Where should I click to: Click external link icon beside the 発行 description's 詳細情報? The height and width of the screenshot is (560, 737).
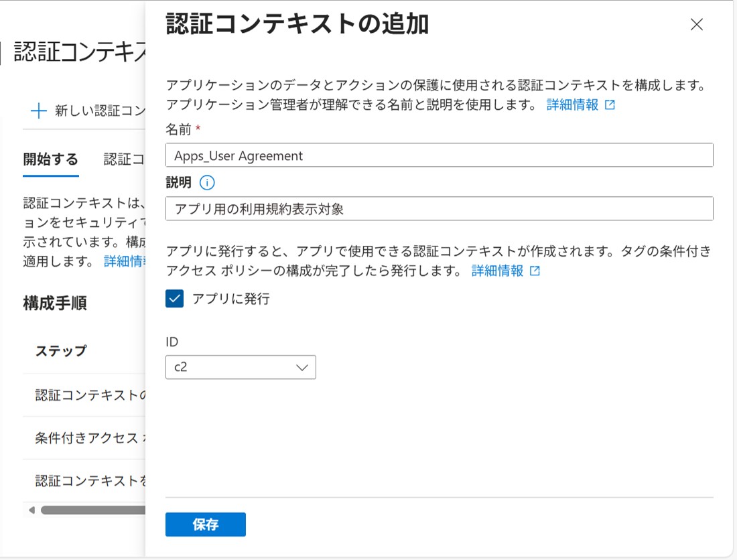(535, 271)
